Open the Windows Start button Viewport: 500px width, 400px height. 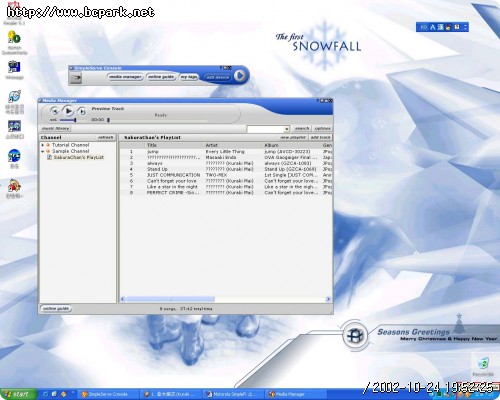coord(18,394)
